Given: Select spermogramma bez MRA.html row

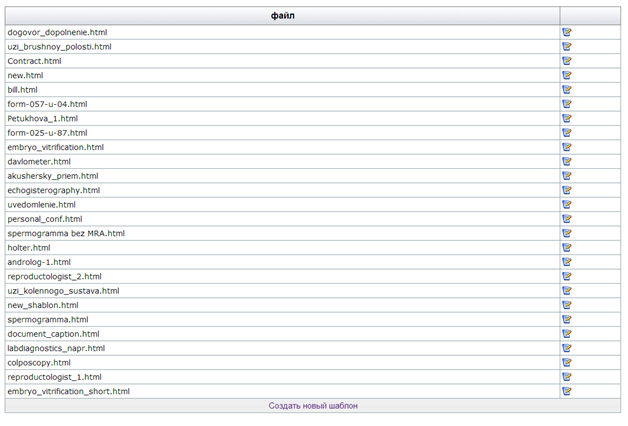Looking at the screenshot, I should [65, 233].
